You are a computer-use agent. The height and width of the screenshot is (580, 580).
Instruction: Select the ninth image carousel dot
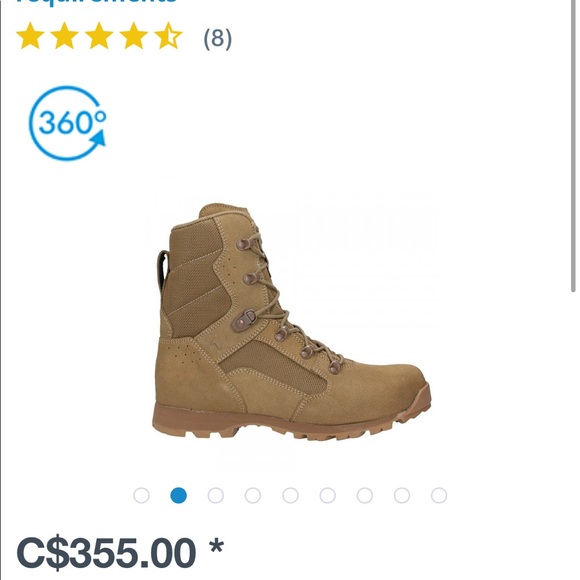[x=439, y=495]
